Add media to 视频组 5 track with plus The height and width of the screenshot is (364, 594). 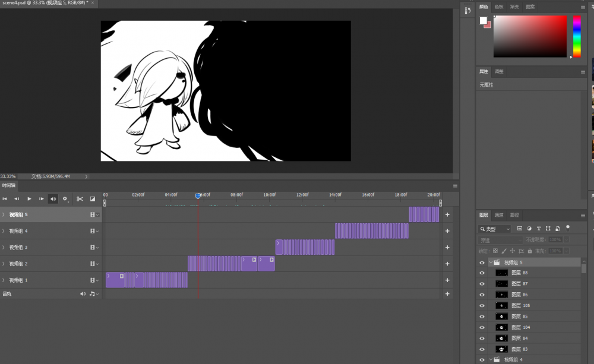[447, 214]
